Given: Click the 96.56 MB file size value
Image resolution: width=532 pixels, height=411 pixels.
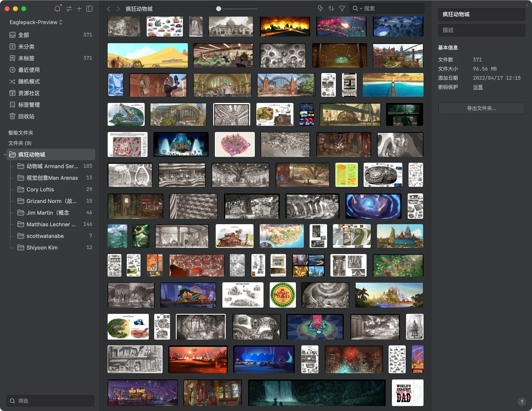Looking at the screenshot, I should click(485, 69).
